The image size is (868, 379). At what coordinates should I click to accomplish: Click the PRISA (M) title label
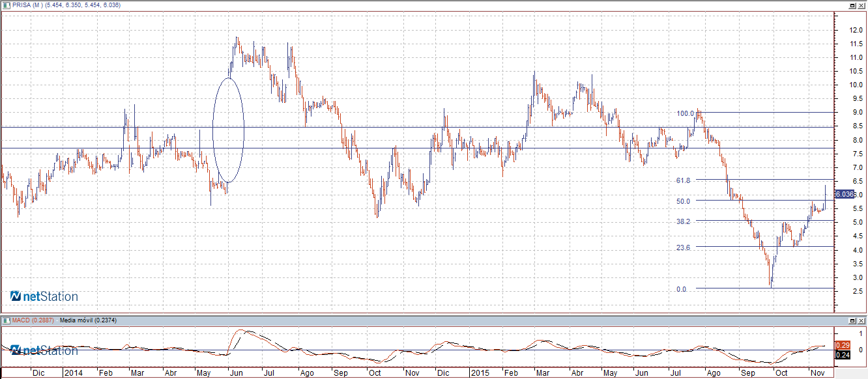point(27,5)
